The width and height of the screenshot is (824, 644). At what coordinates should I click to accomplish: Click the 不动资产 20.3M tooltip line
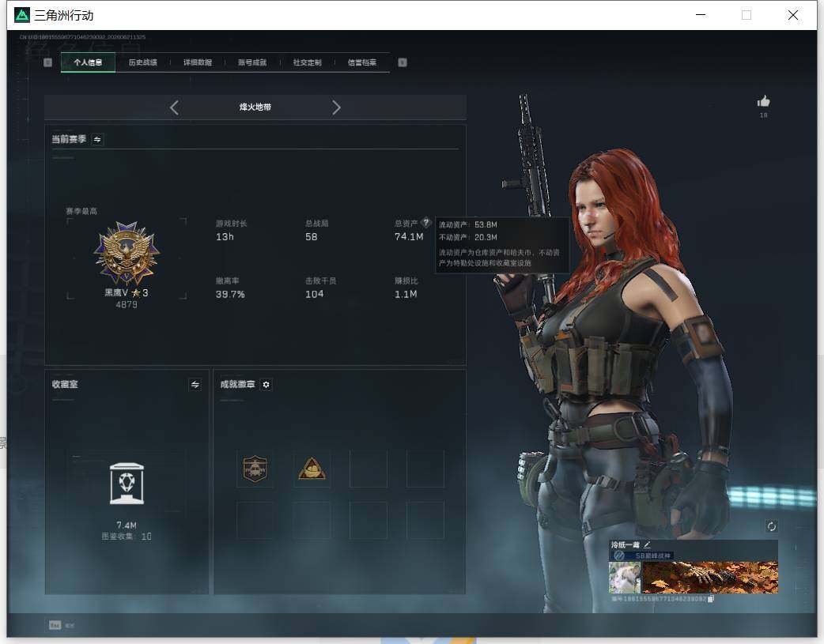click(467, 237)
